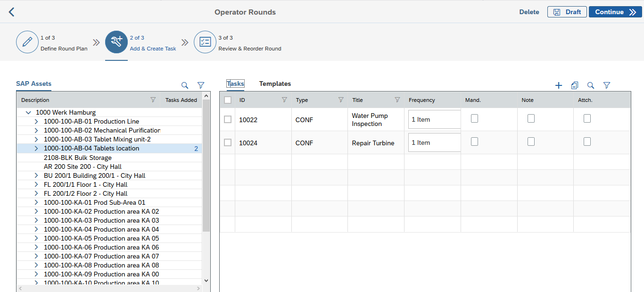Select 2108-BLK Bulk Storage asset
This screenshot has height=292, width=644.
click(x=78, y=158)
